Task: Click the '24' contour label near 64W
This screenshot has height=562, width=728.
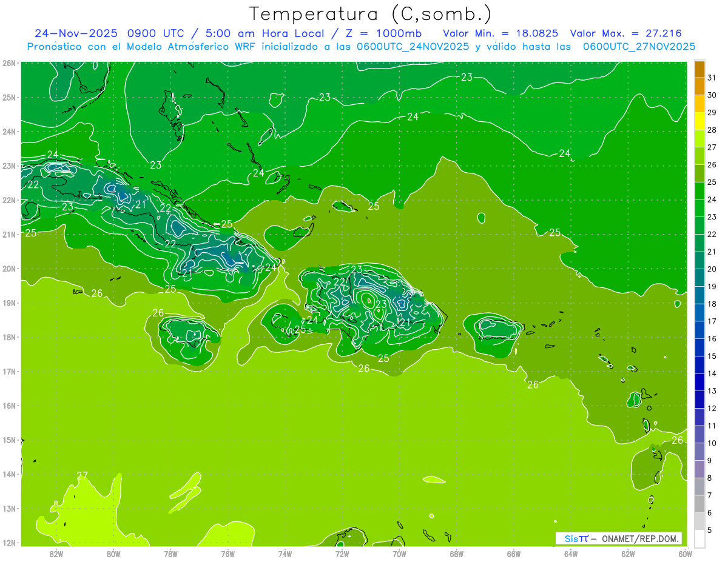Action: [x=565, y=153]
